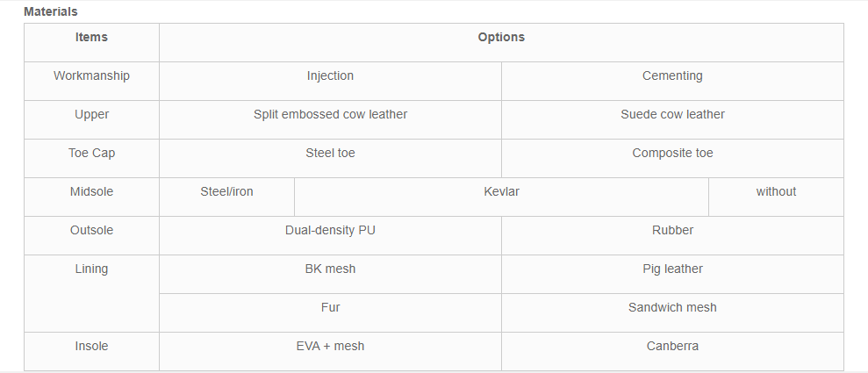The image size is (868, 373).
Task: Click Suede cow leather option
Action: click(x=672, y=120)
